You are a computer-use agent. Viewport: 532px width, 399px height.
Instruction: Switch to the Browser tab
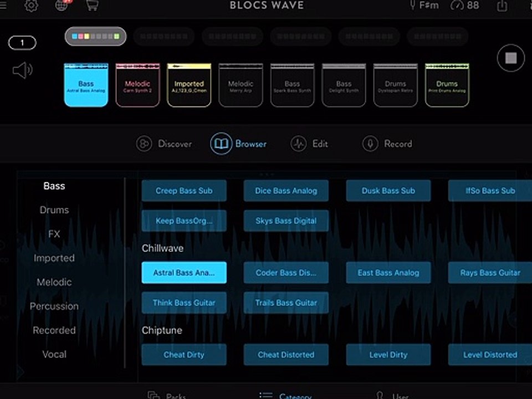point(238,144)
